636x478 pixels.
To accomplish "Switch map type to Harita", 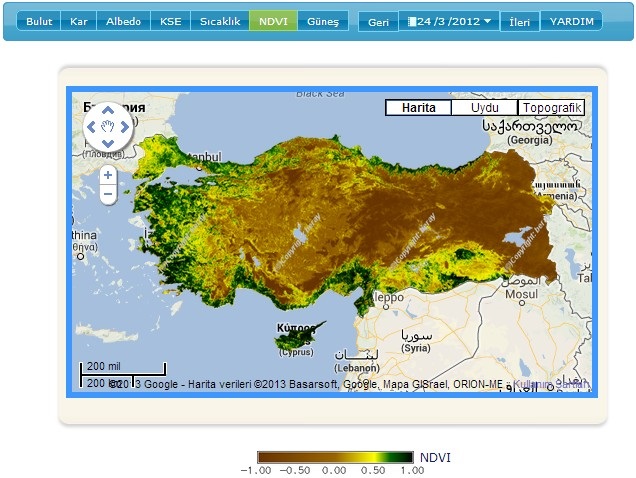I will (x=418, y=108).
